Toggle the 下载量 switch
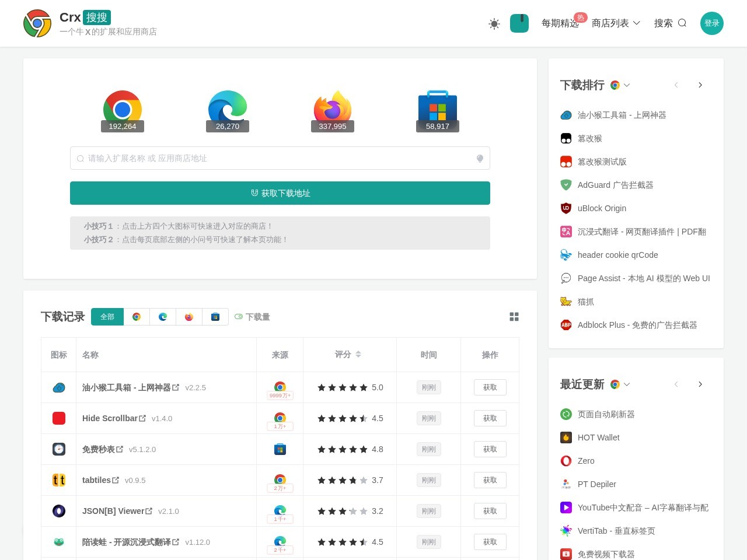The image size is (747, 560). click(x=239, y=317)
